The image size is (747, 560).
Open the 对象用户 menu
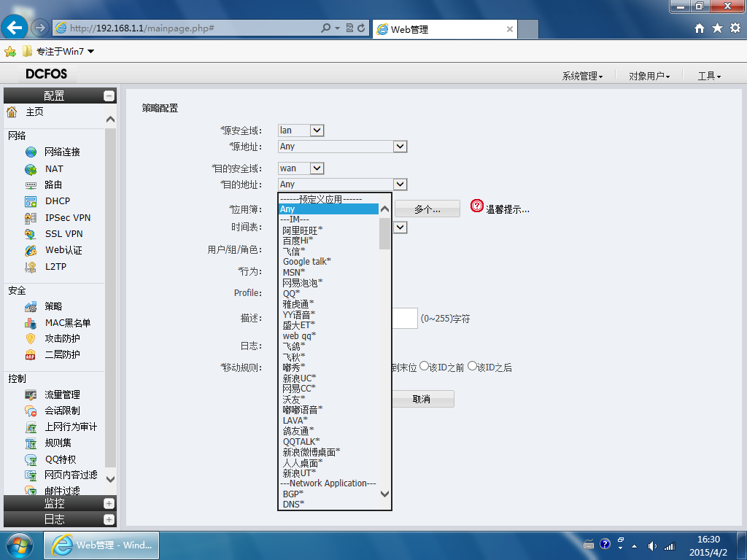(x=649, y=76)
